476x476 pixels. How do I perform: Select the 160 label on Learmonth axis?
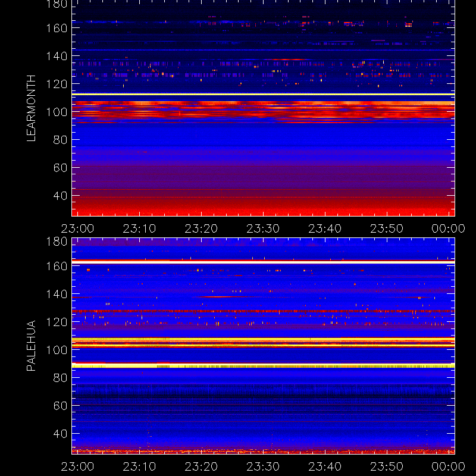(57, 28)
